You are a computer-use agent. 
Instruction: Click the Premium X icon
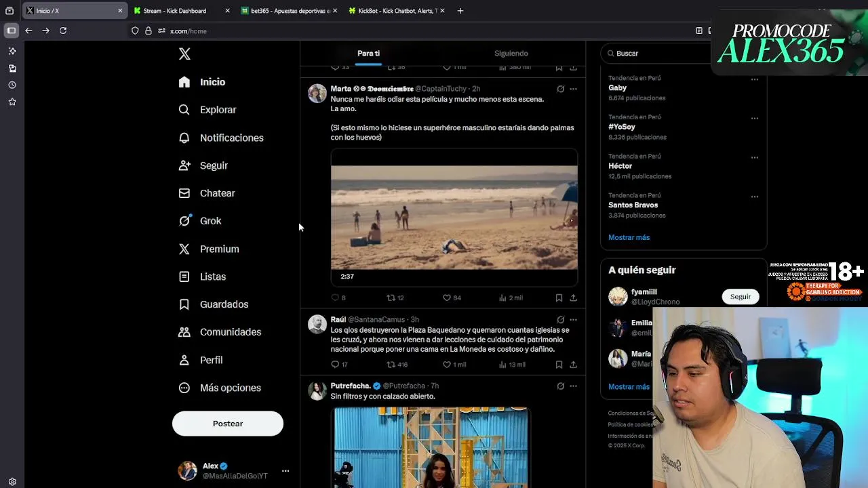click(x=184, y=249)
